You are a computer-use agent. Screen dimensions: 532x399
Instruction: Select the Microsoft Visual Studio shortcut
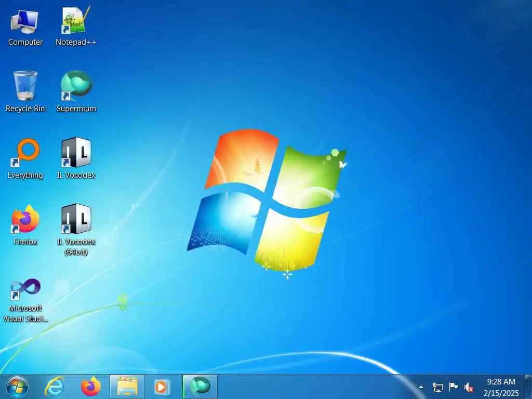[x=25, y=301]
